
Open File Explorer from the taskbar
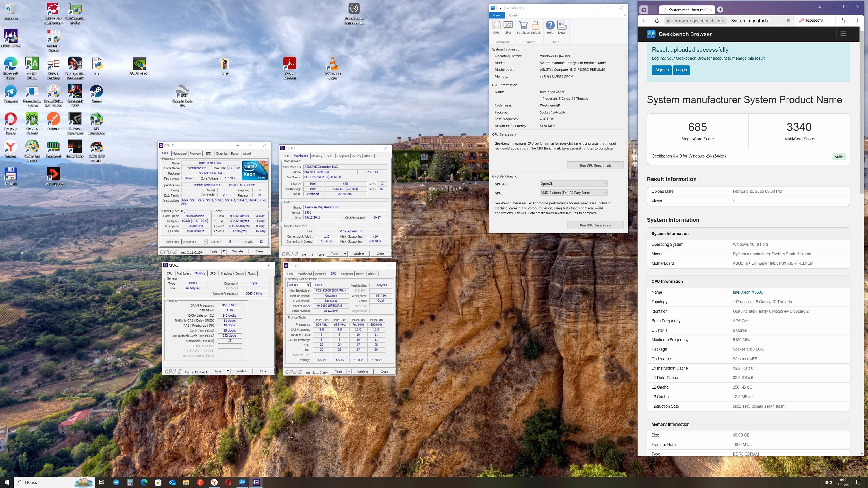click(186, 482)
